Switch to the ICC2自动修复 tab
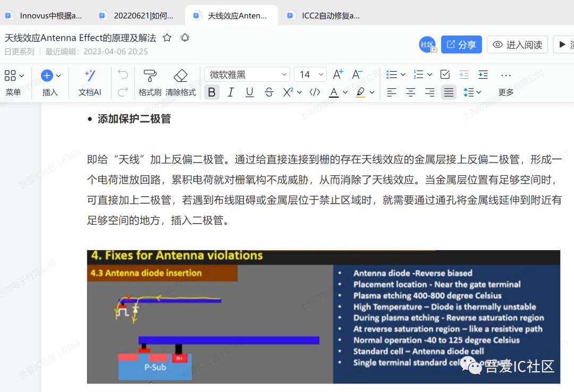 [324, 15]
